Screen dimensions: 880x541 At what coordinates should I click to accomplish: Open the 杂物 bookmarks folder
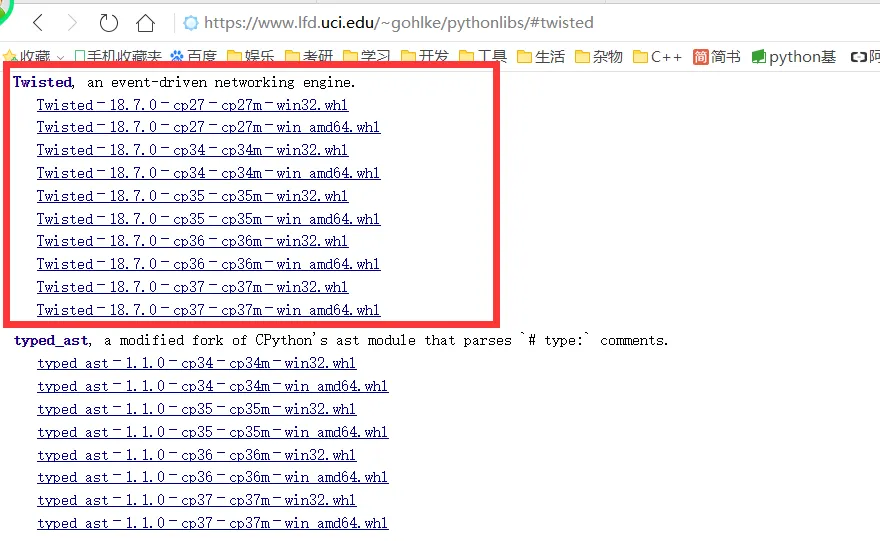pyautogui.click(x=599, y=56)
